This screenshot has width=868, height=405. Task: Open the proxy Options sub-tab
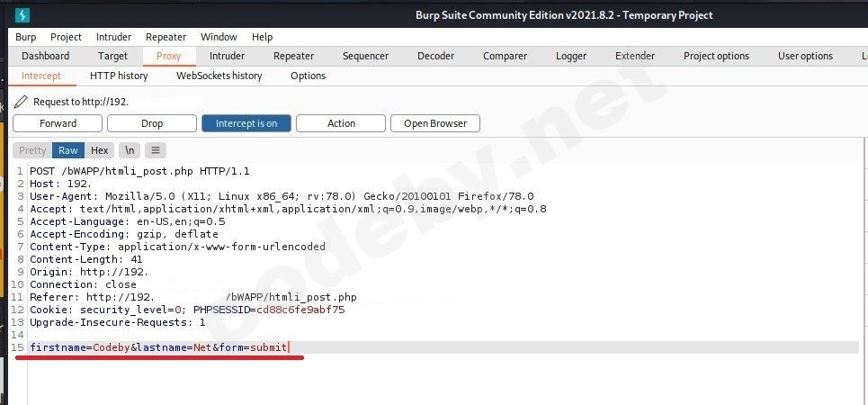tap(308, 76)
